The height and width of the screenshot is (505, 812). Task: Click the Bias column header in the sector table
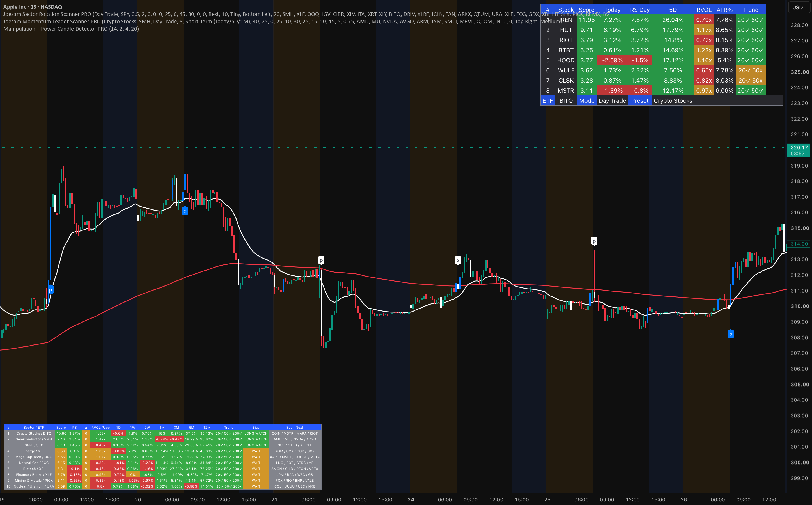(x=256, y=428)
